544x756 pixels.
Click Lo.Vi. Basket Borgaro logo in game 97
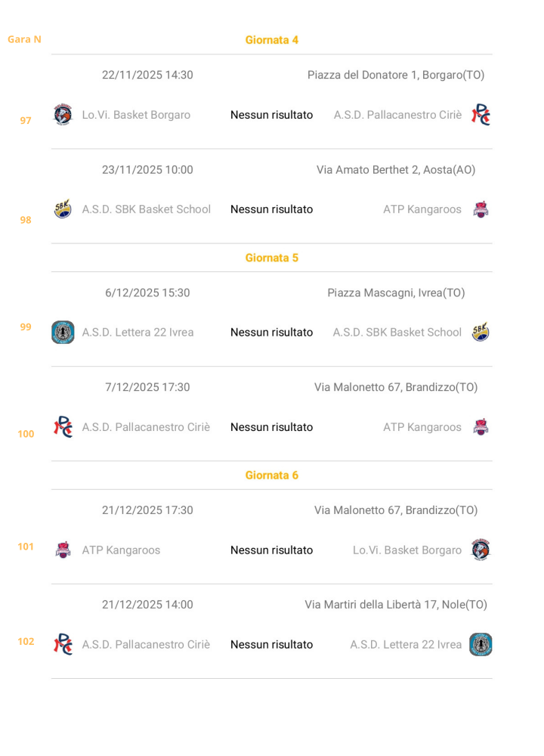(x=63, y=115)
